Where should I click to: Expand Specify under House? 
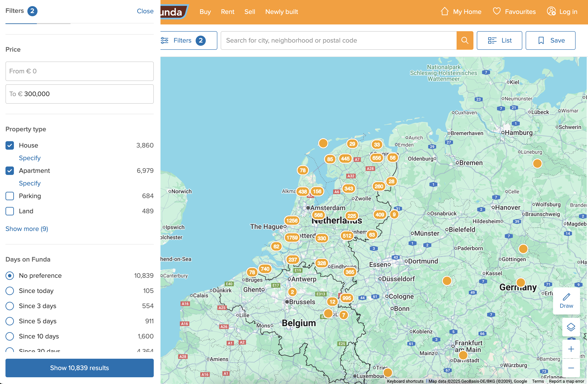30,158
